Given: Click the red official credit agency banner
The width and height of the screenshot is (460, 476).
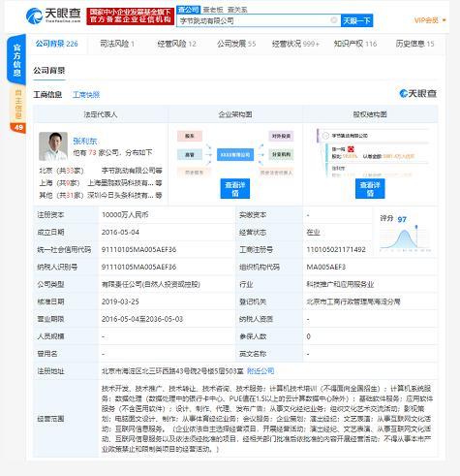Looking at the screenshot, I should pyautogui.click(x=131, y=16).
